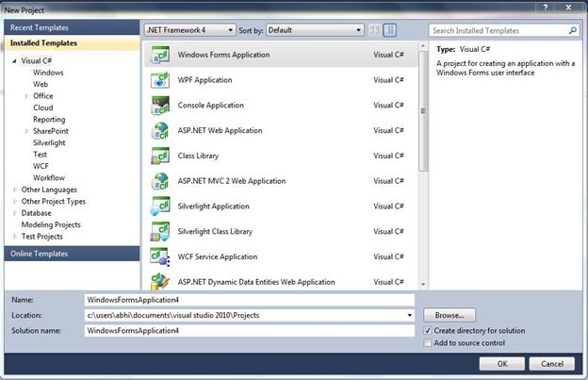Click the "WCF Service Application" template name
Image resolution: width=588 pixels, height=380 pixels.
218,256
